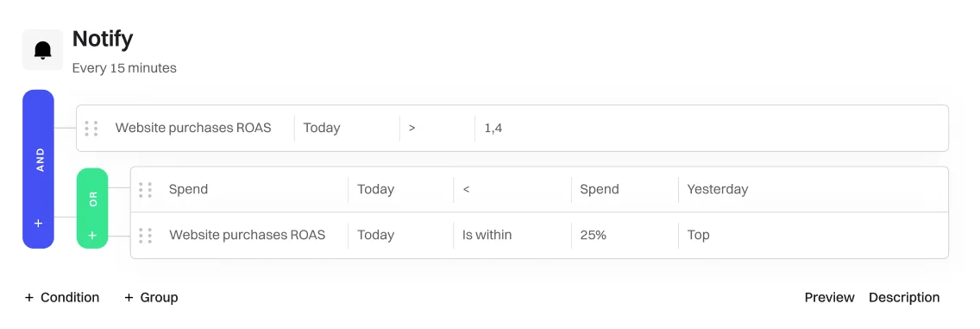Open the 'Website purchases ROAS' metric in top row
The width and height of the screenshot is (980, 329).
click(193, 128)
